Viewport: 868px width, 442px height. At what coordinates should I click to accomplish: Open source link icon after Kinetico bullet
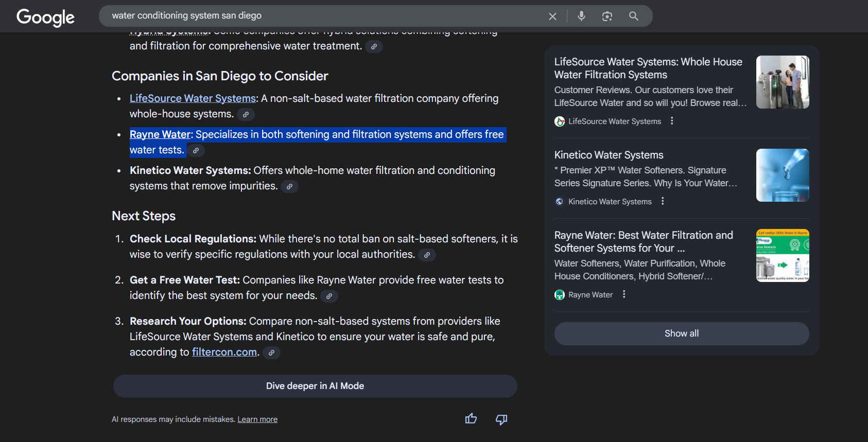pos(289,187)
